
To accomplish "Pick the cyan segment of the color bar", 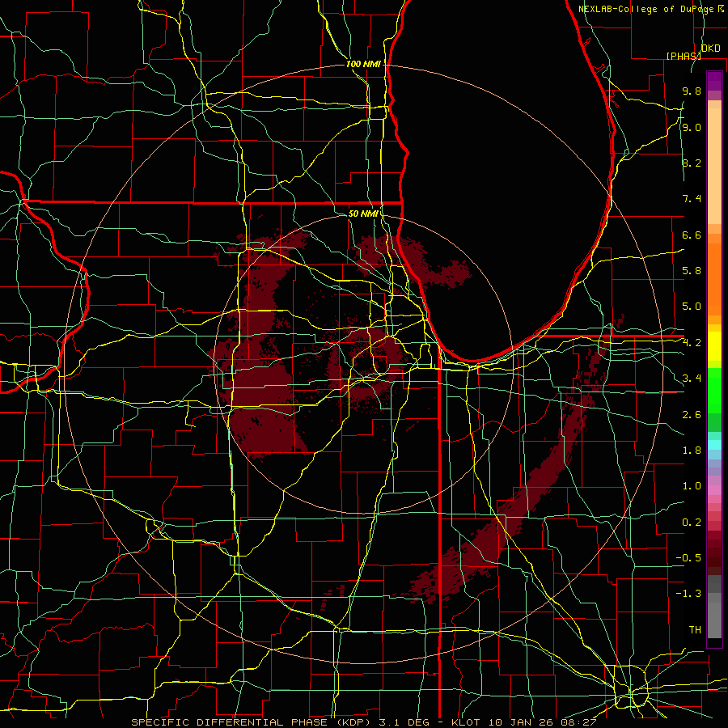I will 714,445.
